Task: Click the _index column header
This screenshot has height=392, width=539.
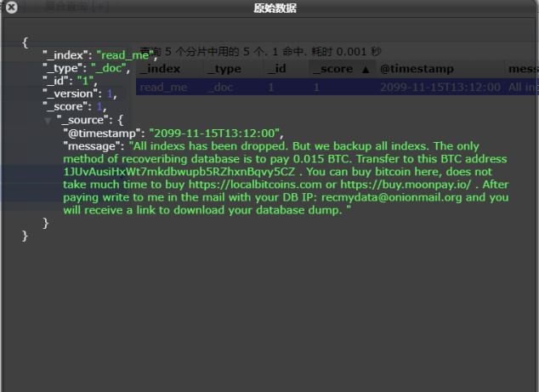Action: (x=160, y=69)
